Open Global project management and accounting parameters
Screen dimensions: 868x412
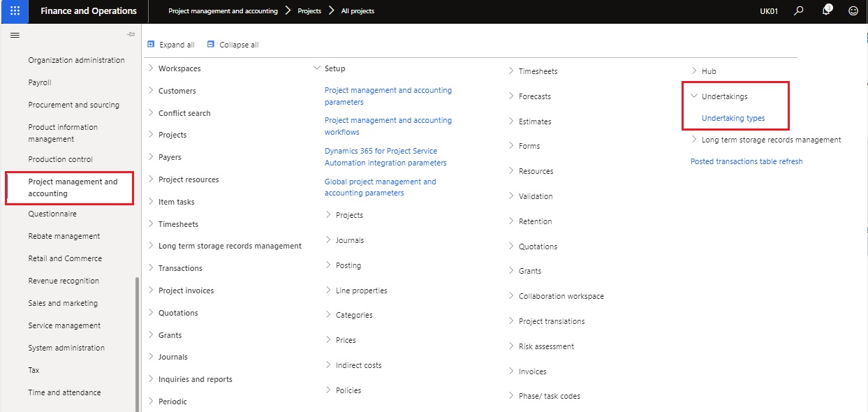pyautogui.click(x=381, y=187)
